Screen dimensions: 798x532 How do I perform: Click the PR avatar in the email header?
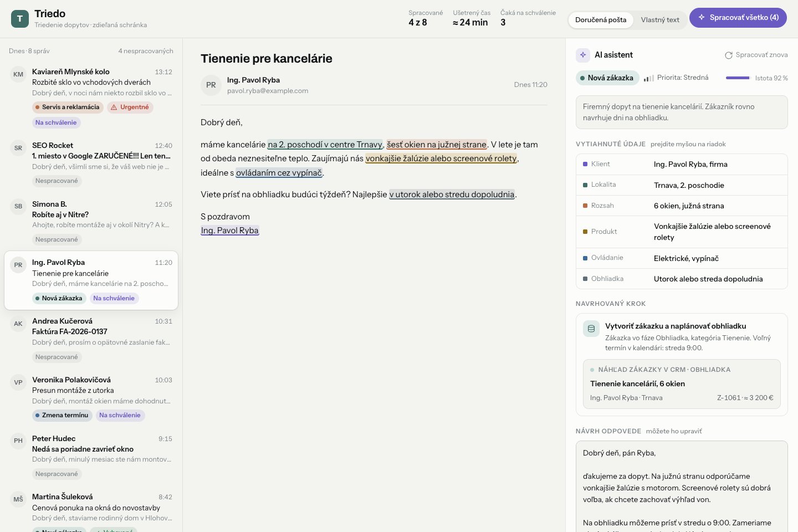(211, 85)
